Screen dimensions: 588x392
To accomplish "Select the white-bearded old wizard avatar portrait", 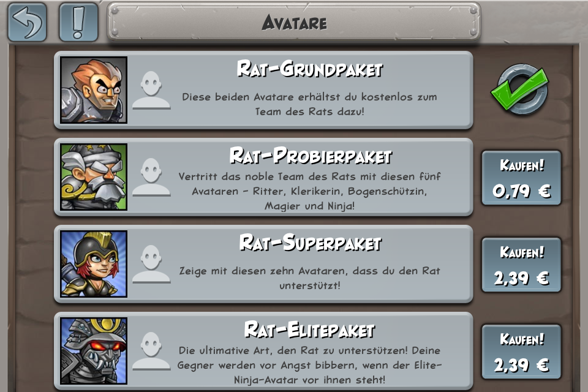I will point(94,177).
